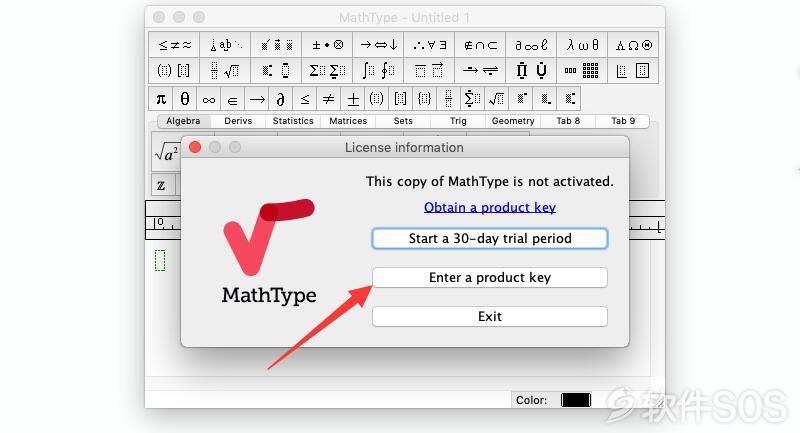Insert the square root of a² expression
The width and height of the screenshot is (800, 433).
coord(166,152)
